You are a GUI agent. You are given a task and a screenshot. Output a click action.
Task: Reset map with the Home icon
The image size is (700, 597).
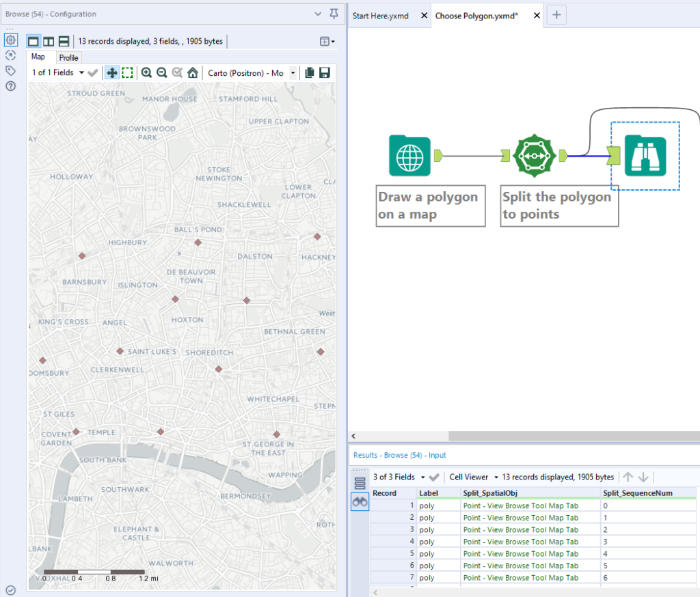(193, 72)
